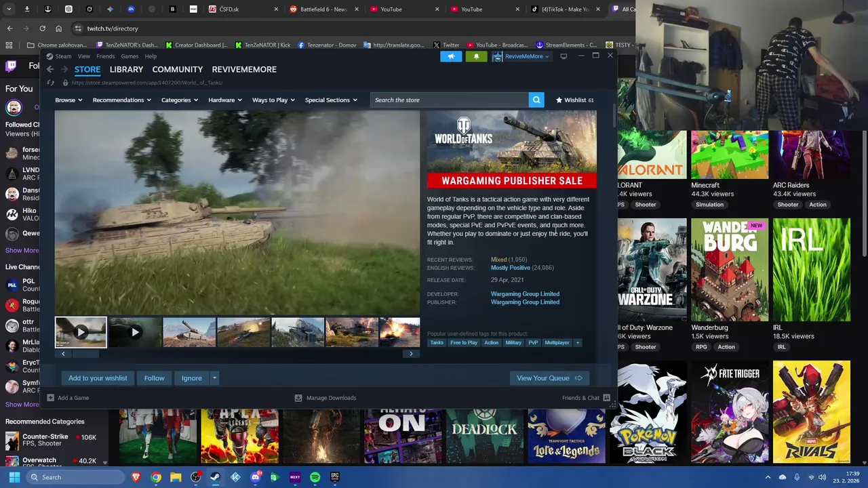Open OBS Studio from taskbar
This screenshot has width=868, height=488.
[x=195, y=477]
